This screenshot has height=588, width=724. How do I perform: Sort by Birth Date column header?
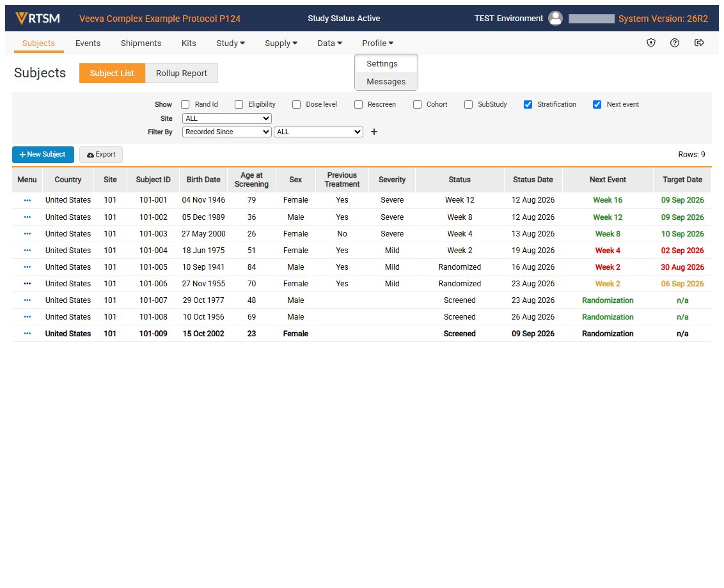pyautogui.click(x=203, y=180)
